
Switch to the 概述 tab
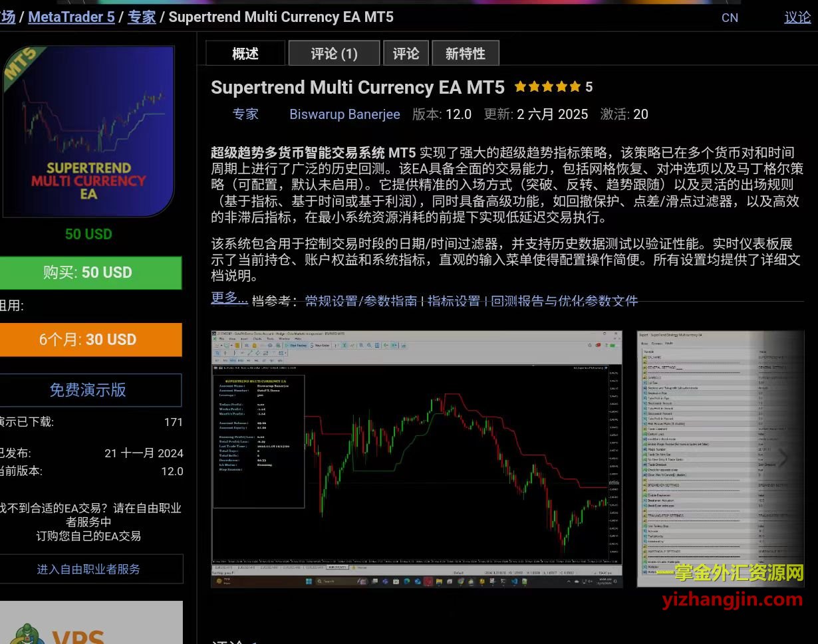[245, 53]
